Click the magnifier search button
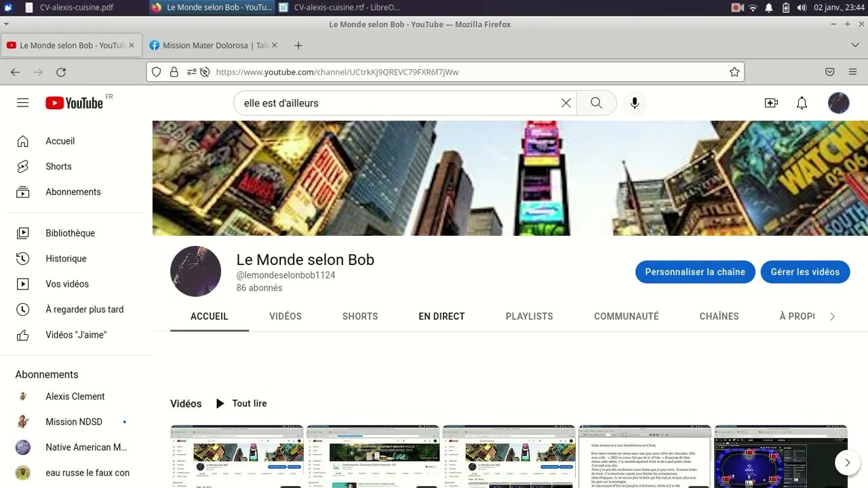868x488 pixels. point(597,103)
